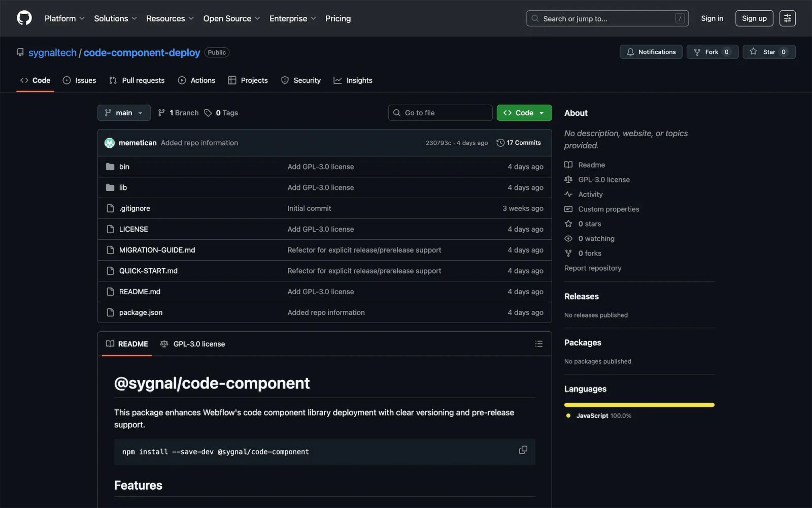
Task: Expand the Resources menu
Action: pos(170,18)
